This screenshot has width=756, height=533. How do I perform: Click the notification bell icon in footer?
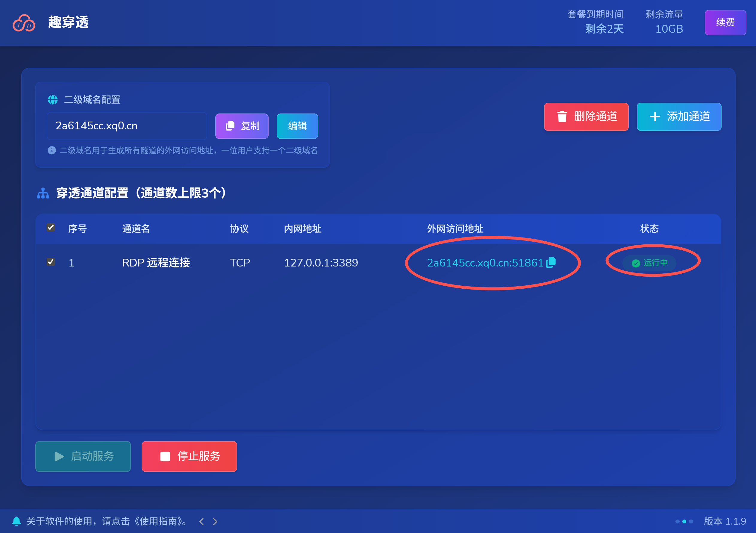tap(16, 521)
